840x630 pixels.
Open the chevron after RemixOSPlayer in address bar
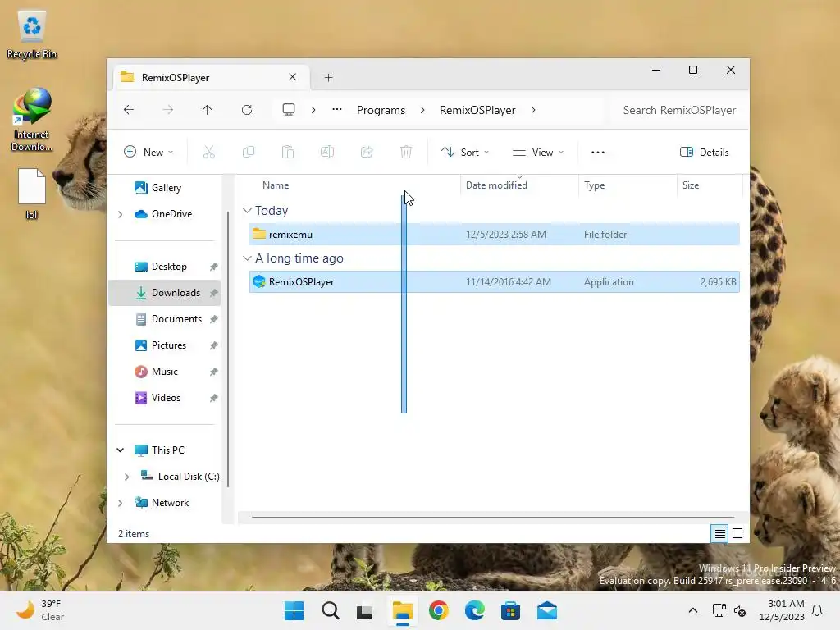point(533,110)
